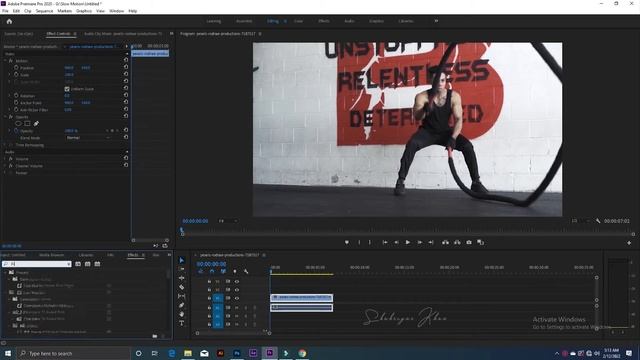Toggle timeline Snap magnet
The image size is (640, 360).
pos(212,271)
